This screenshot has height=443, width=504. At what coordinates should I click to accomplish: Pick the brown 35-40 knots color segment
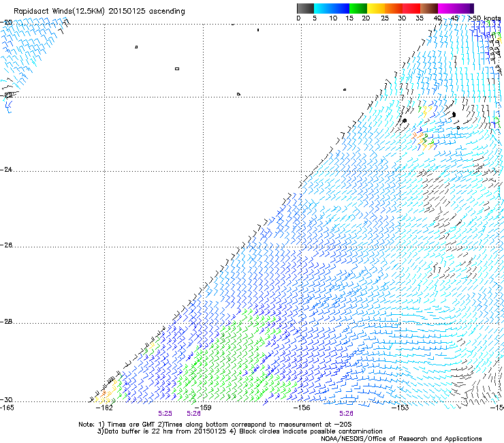(x=429, y=8)
